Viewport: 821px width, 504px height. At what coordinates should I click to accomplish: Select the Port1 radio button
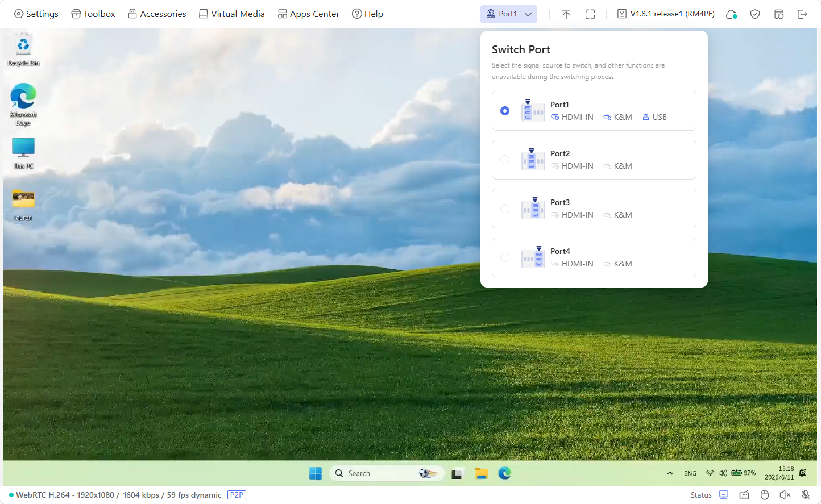pyautogui.click(x=505, y=111)
